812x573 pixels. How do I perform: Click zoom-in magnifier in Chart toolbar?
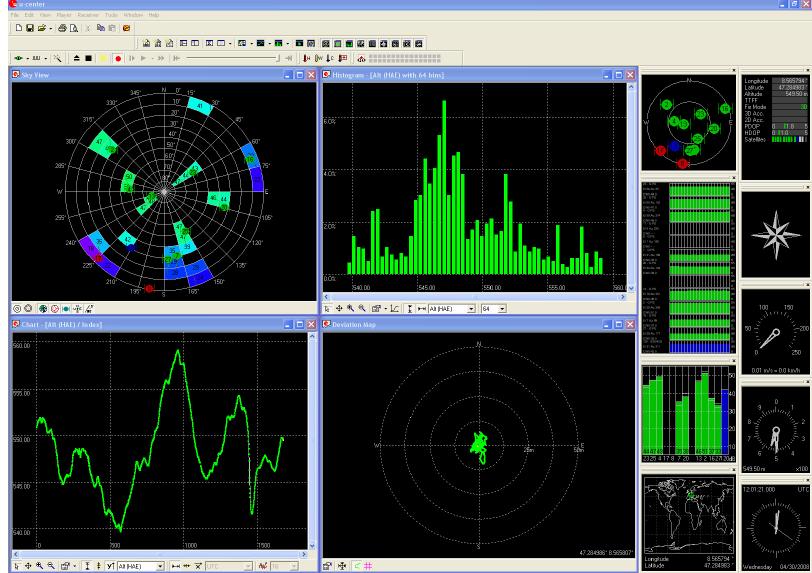[40, 566]
